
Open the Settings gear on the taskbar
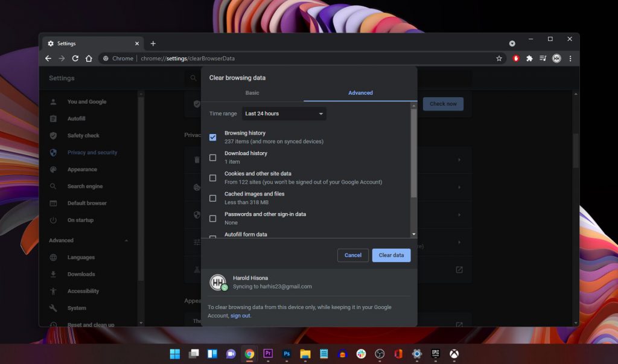pos(416,354)
